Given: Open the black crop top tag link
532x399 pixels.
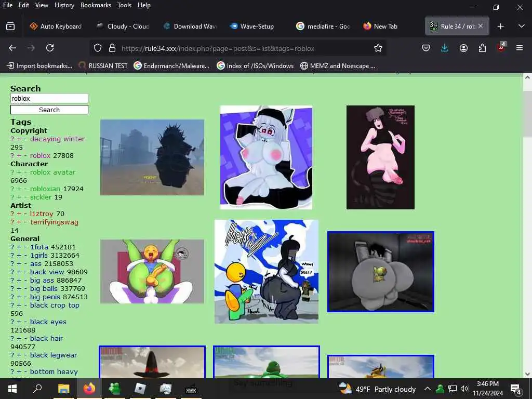Looking at the screenshot, I should (55, 305).
